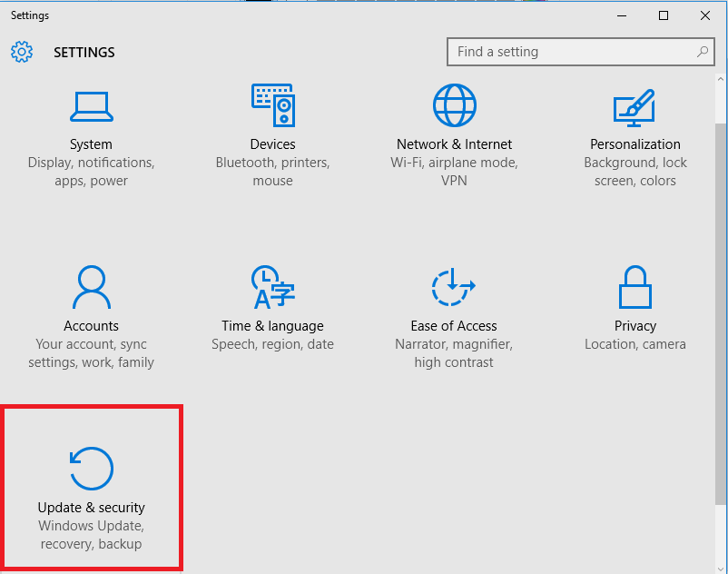Open the Privacy padlock icon
The height and width of the screenshot is (574, 728).
pyautogui.click(x=635, y=287)
